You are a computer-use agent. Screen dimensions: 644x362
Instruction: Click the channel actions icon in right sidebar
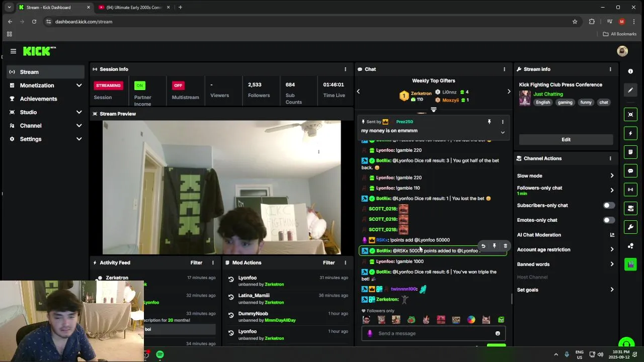coord(630,208)
